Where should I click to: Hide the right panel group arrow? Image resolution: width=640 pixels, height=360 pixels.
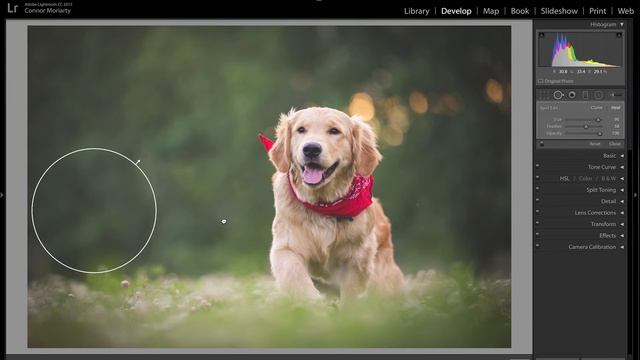point(636,195)
